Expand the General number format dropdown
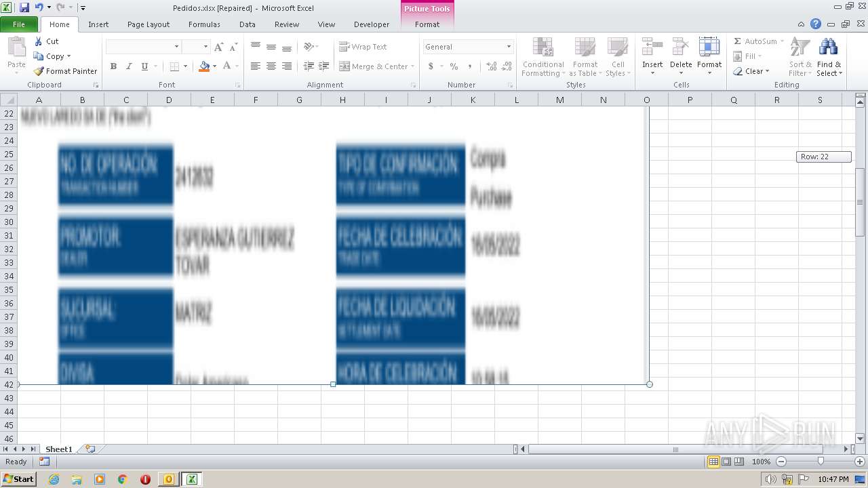Viewport: 868px width, 488px height. click(x=509, y=47)
